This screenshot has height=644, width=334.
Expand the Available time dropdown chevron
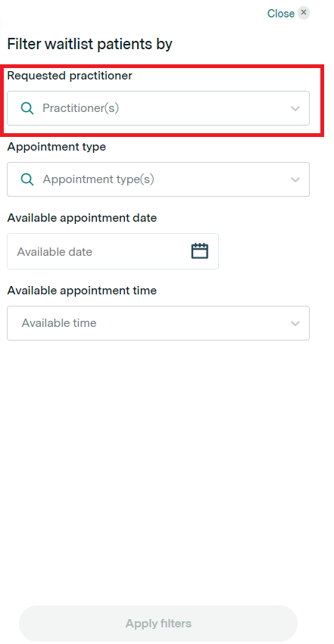pyautogui.click(x=295, y=324)
